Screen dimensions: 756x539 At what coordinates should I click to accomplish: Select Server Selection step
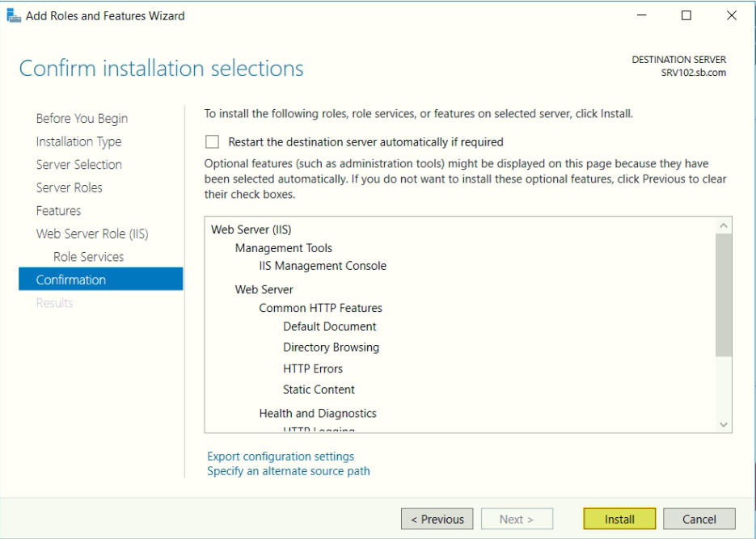pyautogui.click(x=79, y=165)
